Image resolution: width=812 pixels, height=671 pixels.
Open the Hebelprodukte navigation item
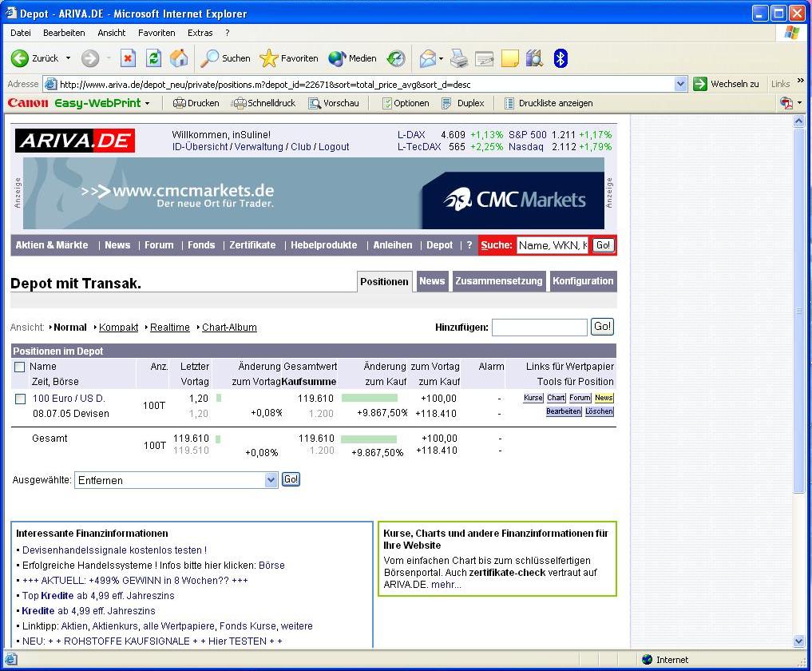coord(323,245)
